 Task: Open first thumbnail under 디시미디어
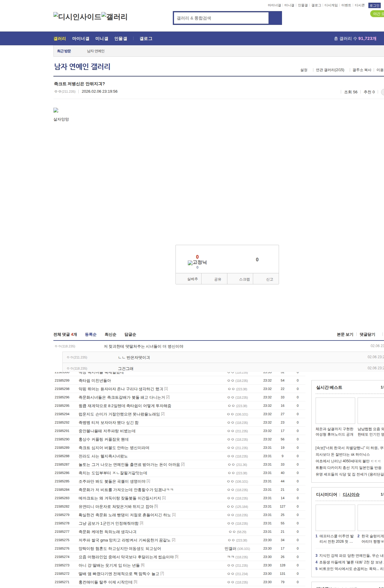click(335, 518)
